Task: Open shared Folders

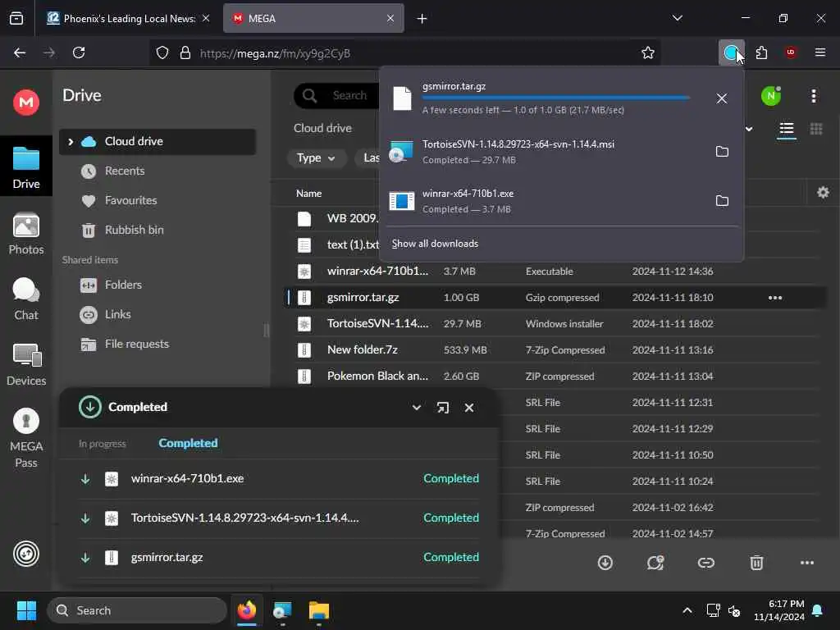Action: 123,285
